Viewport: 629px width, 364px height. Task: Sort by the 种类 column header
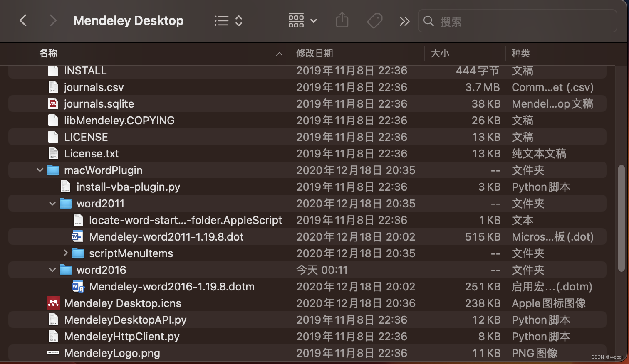coord(520,53)
